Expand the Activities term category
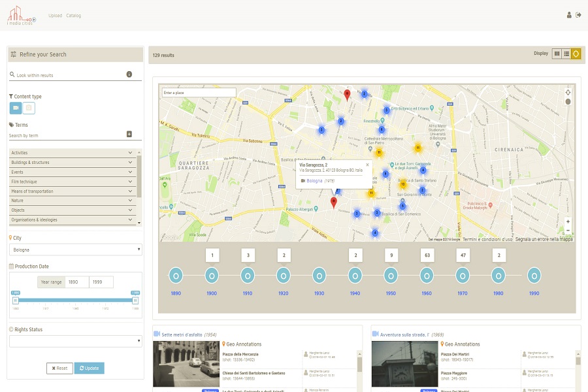This screenshot has height=392, width=588. click(72, 153)
